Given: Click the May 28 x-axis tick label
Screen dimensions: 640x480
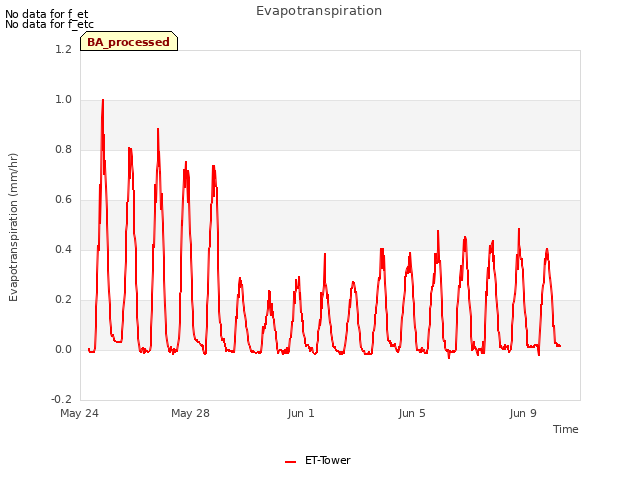Looking at the screenshot, I should (190, 413).
